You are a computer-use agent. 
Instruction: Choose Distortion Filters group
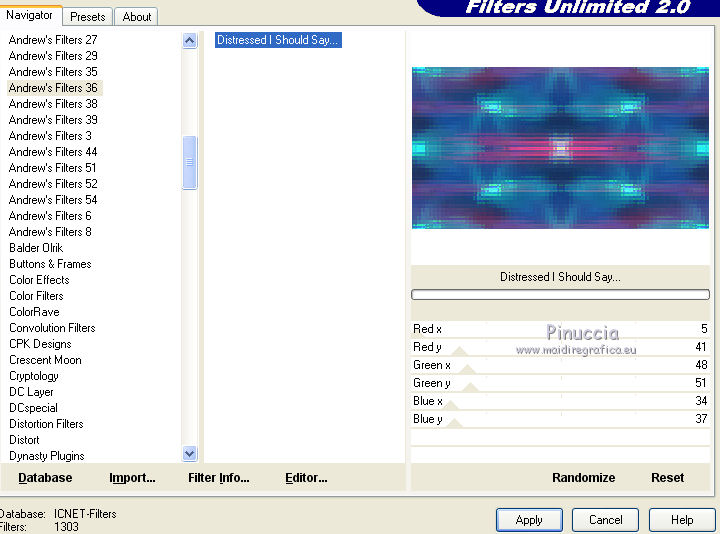tap(46, 424)
